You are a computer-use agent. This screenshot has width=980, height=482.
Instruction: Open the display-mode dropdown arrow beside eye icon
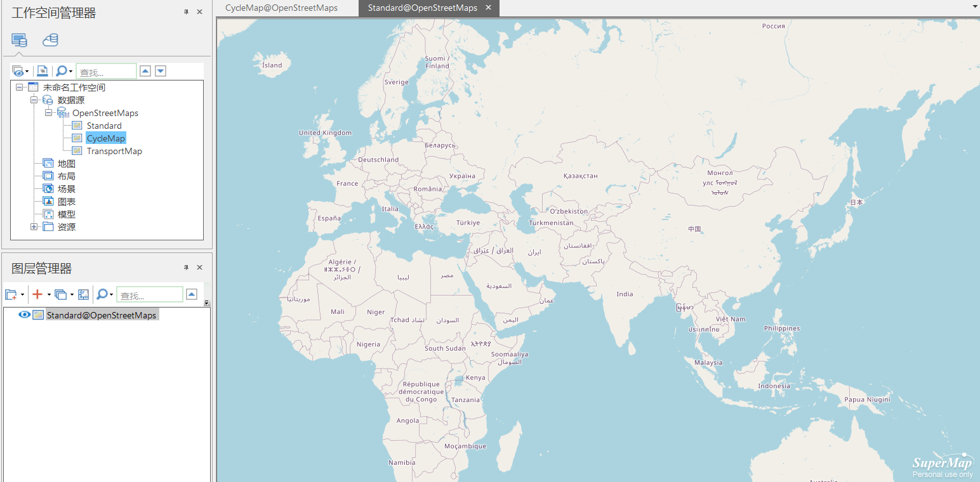[x=27, y=71]
